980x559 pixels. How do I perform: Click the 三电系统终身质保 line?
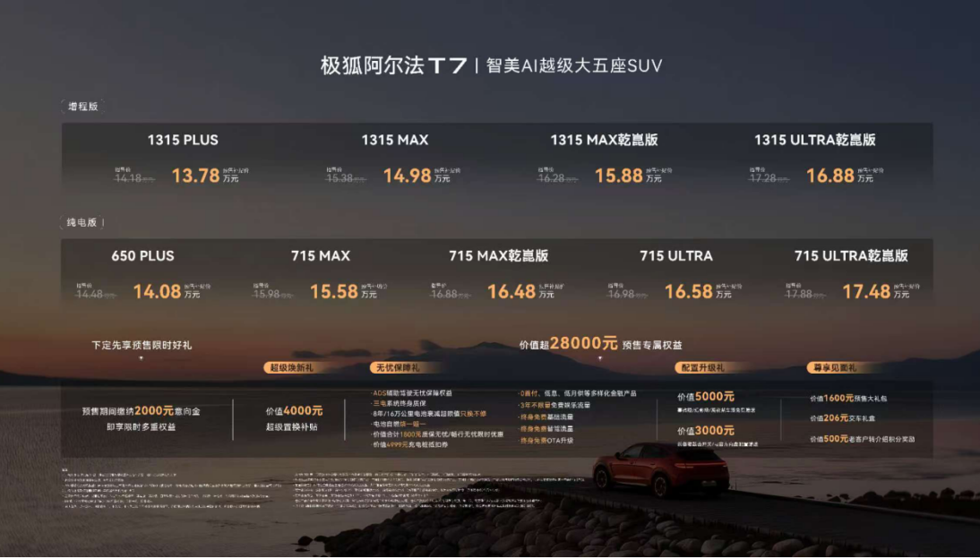pyautogui.click(x=399, y=403)
